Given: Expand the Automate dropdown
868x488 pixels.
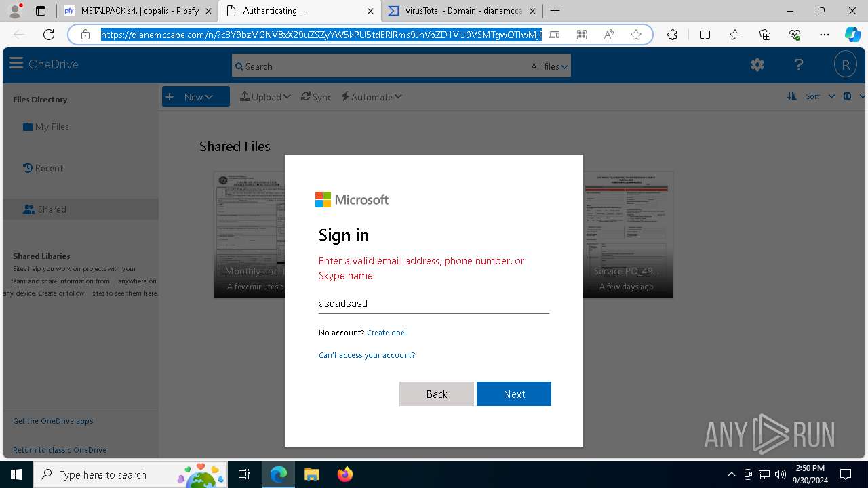Looking at the screenshot, I should pyautogui.click(x=372, y=97).
